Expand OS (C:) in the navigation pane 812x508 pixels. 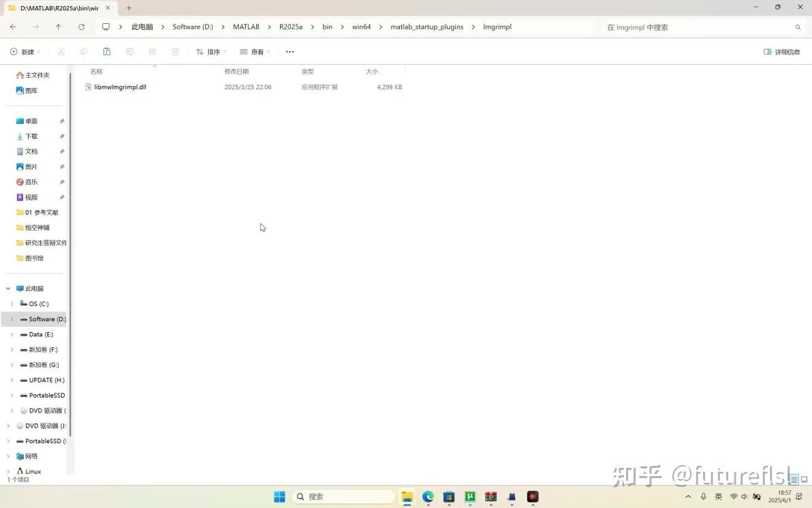click(x=12, y=303)
